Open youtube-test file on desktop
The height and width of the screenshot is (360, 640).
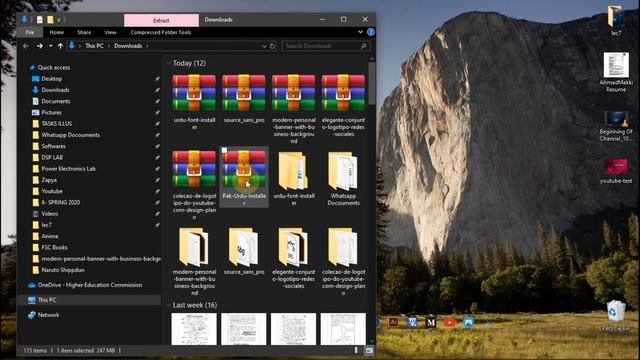coord(616,171)
